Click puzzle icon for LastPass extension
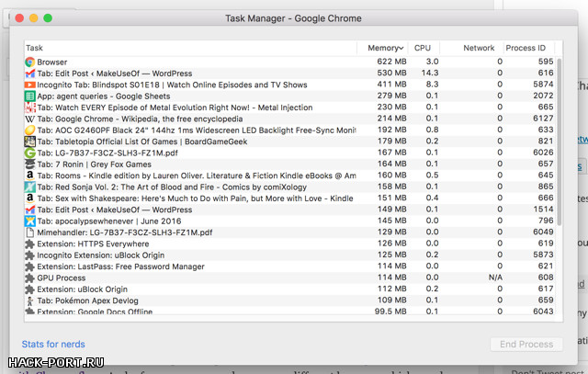 coord(29,266)
